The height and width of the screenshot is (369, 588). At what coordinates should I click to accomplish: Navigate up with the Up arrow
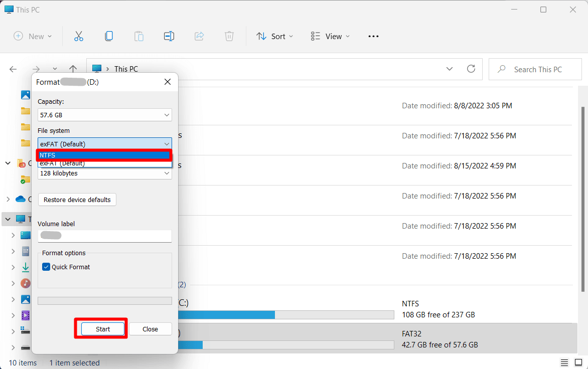click(73, 69)
